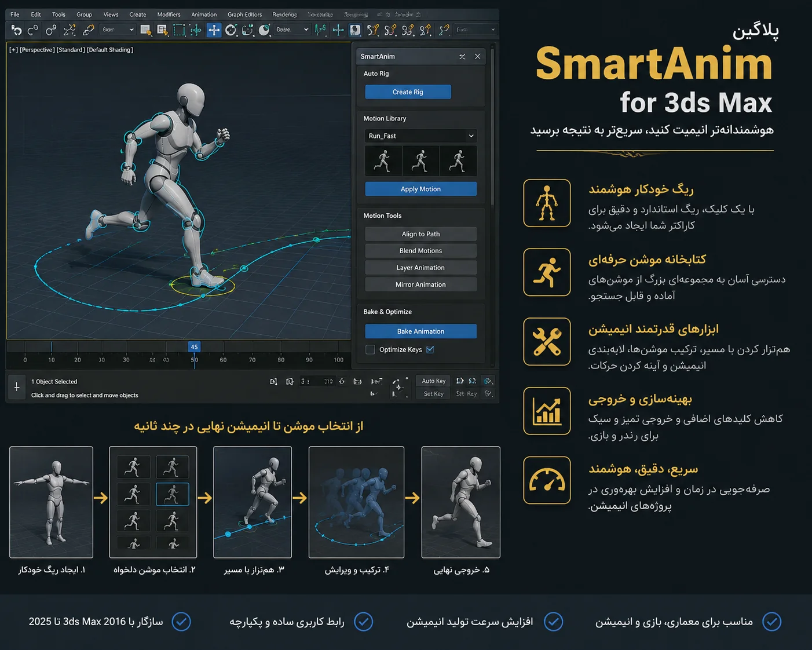The height and width of the screenshot is (650, 812).
Task: Toggle the 3D Snaps button
Action: (374, 30)
